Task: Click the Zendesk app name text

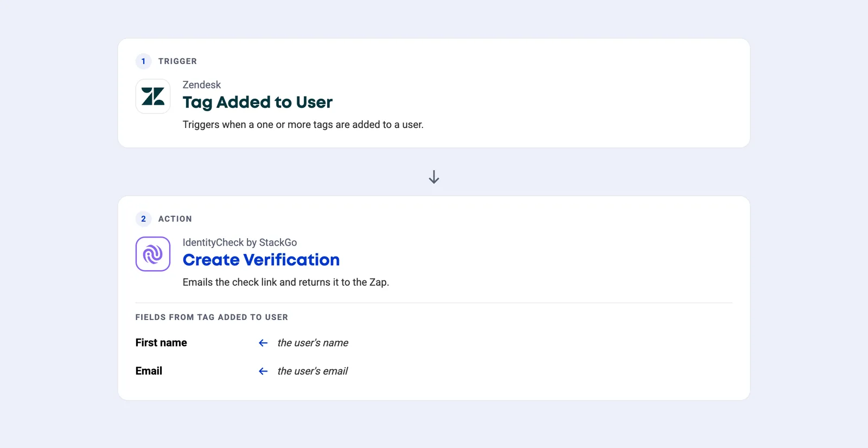Action: [202, 85]
